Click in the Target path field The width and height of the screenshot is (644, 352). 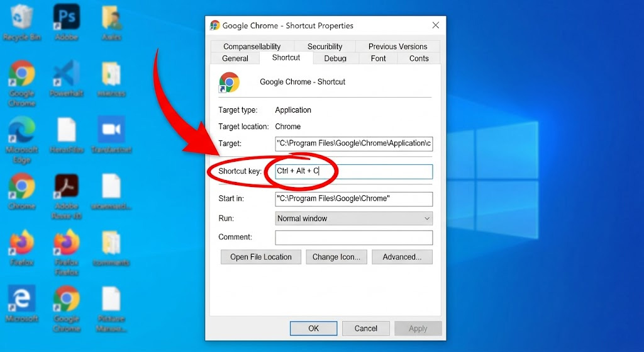pos(353,144)
